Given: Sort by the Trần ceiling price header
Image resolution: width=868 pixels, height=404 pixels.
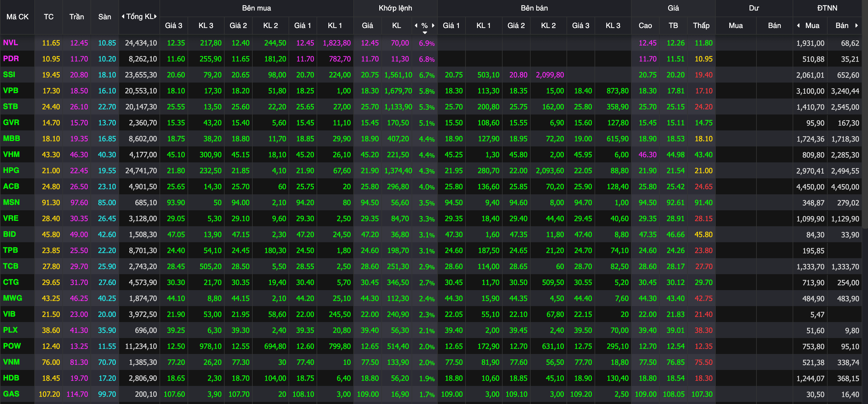Looking at the screenshot, I should (77, 17).
